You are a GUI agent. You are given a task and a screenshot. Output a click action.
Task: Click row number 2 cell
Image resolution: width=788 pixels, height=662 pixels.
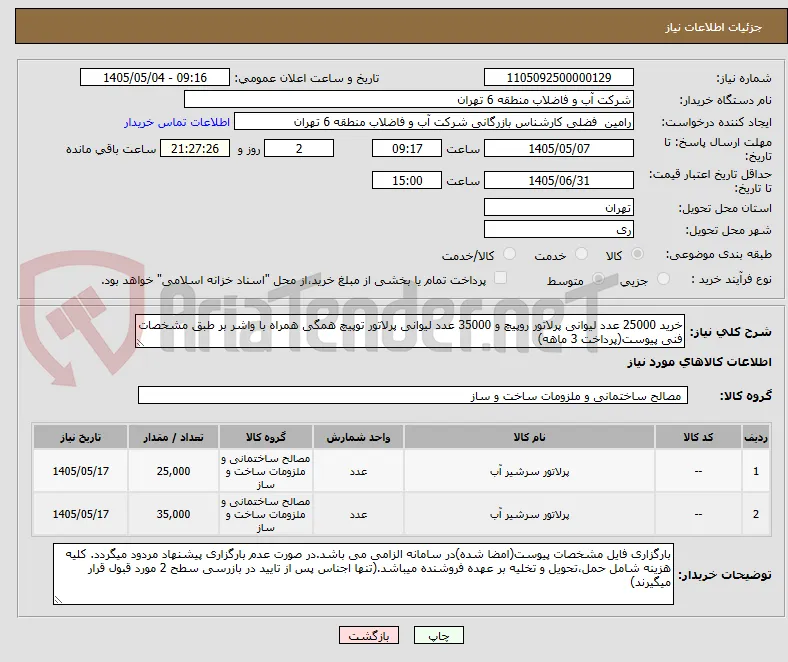[x=756, y=514]
